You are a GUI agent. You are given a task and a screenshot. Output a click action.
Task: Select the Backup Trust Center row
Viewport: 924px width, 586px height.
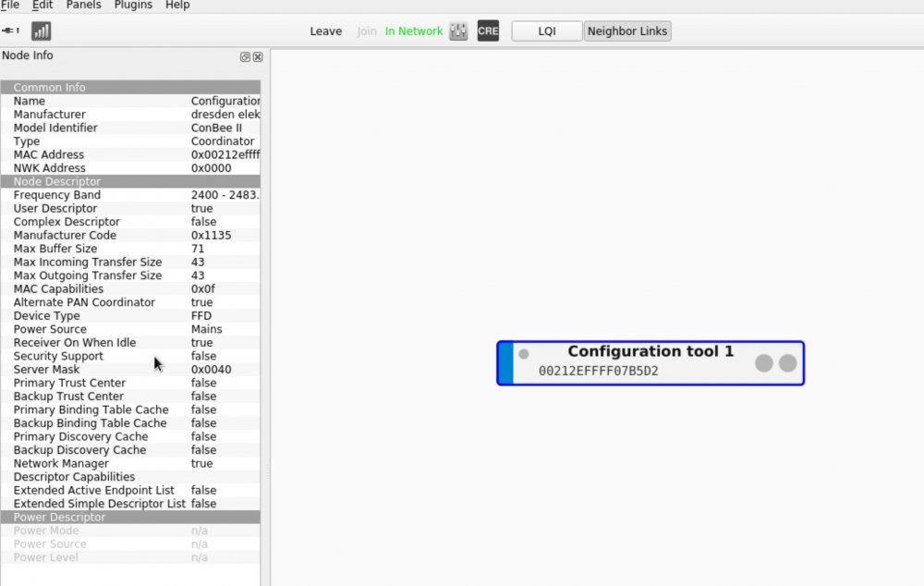[130, 397]
